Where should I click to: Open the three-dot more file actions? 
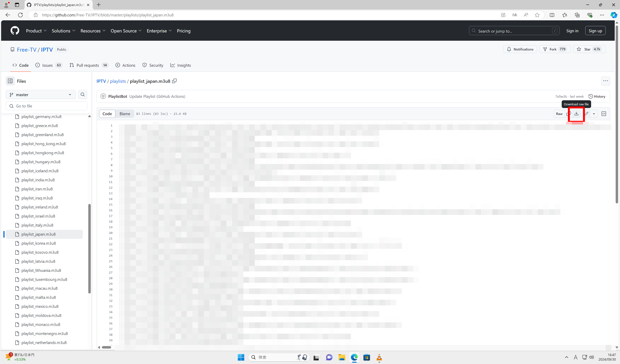(x=605, y=81)
